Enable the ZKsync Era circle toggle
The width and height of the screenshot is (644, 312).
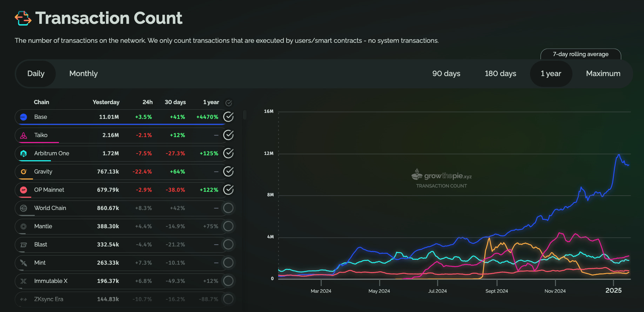pos(228,299)
